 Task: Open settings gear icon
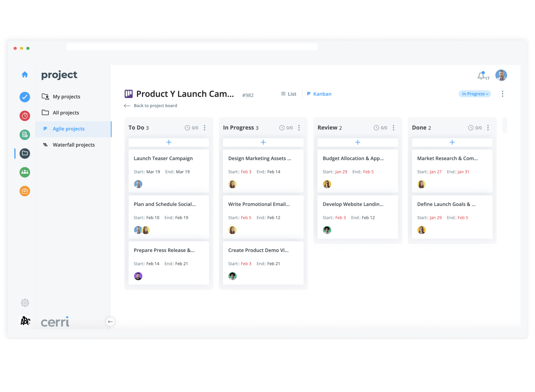(25, 303)
